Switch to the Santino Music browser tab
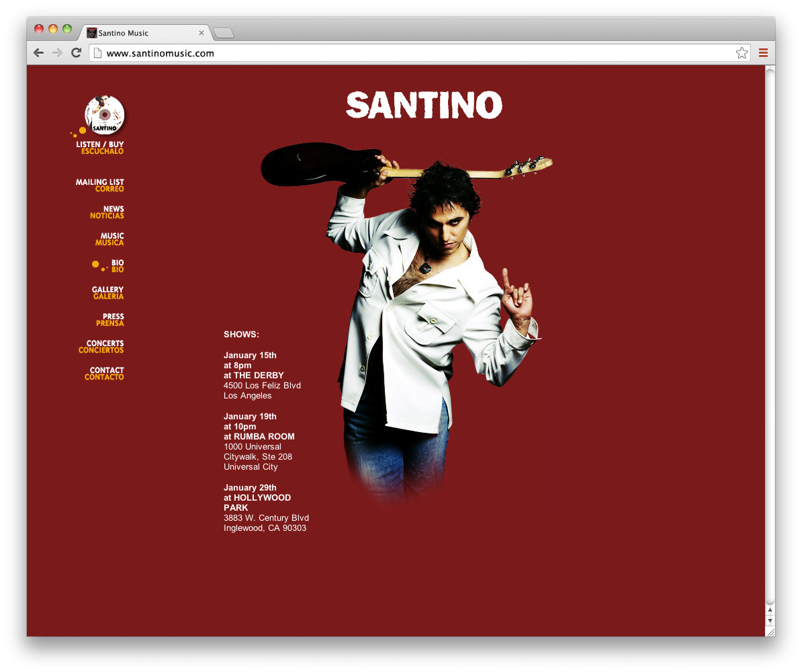Screen dimensions: 802x672 click(141, 32)
